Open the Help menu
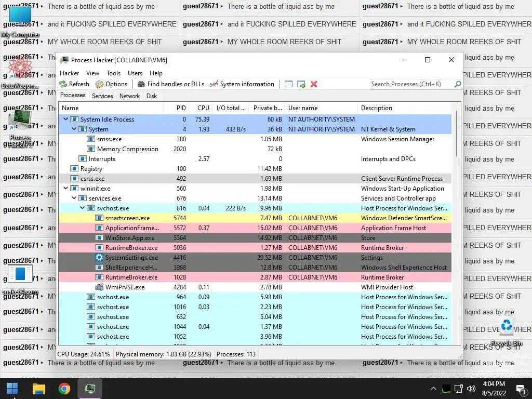 coord(156,73)
